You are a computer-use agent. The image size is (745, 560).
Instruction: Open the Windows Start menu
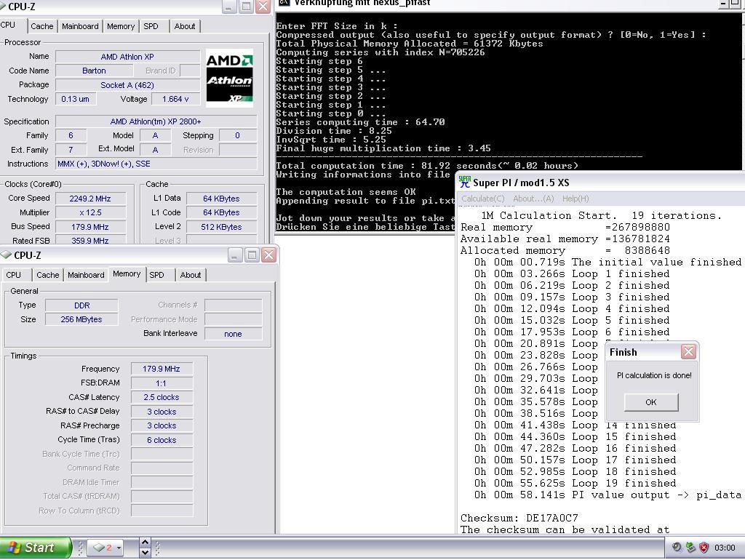[35, 548]
